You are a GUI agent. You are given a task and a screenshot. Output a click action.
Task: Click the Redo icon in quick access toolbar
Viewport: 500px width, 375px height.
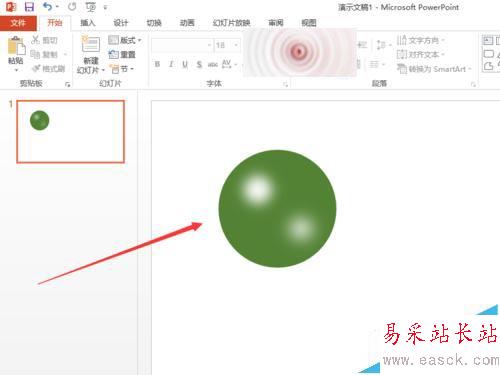(72, 7)
